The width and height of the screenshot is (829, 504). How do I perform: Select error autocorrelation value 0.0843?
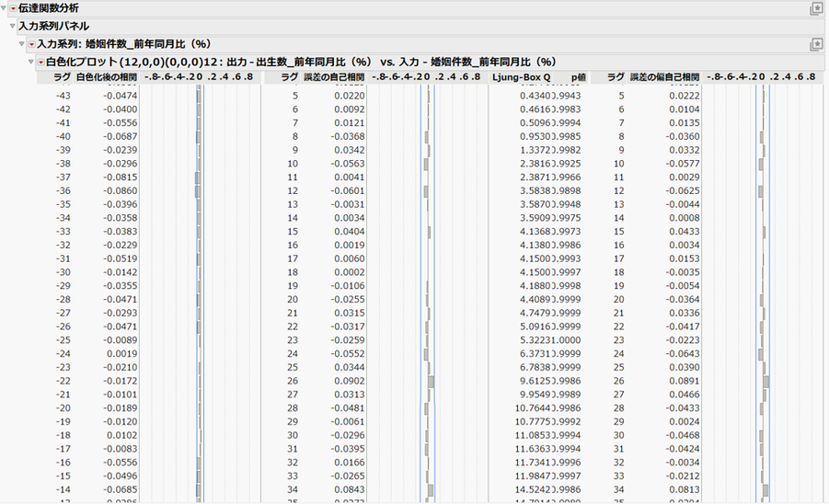tap(350, 489)
